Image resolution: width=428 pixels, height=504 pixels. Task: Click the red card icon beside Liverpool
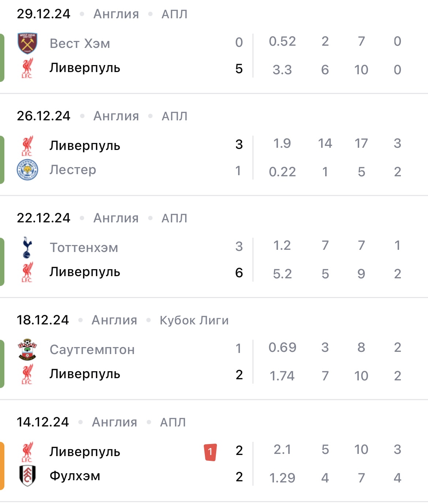pyautogui.click(x=210, y=452)
